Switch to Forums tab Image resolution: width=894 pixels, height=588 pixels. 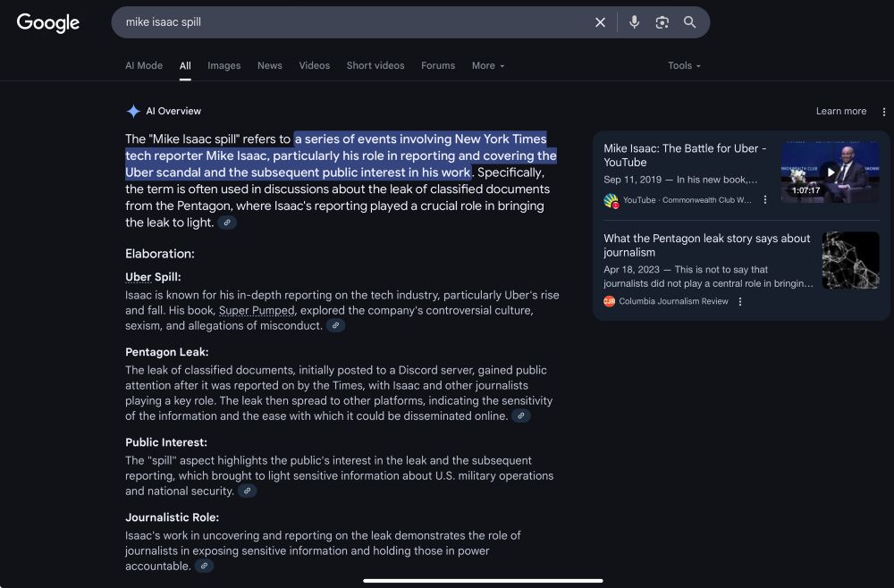438,65
